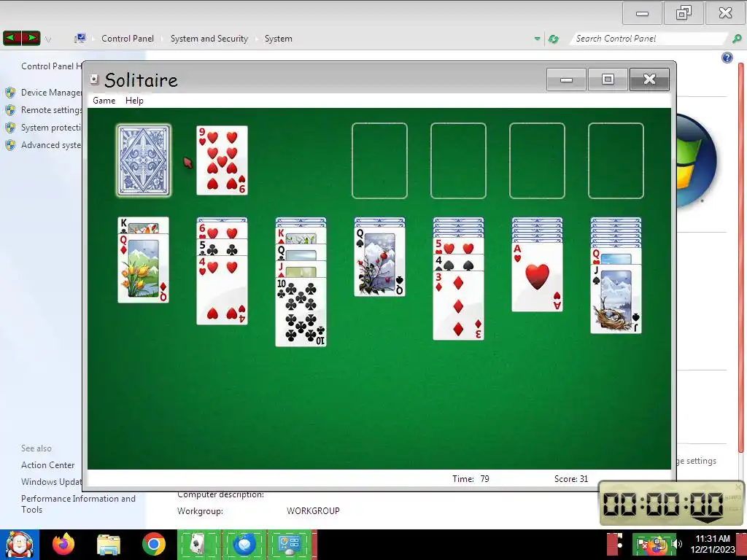Open Performance Information and Tools
747x560 pixels.
tap(78, 504)
